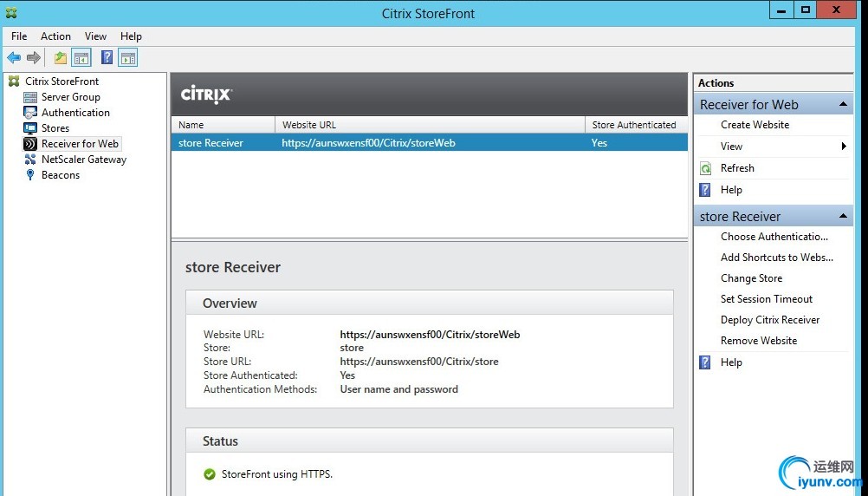This screenshot has width=868, height=496.
Task: Click the Stores monitor icon
Action: tap(30, 128)
